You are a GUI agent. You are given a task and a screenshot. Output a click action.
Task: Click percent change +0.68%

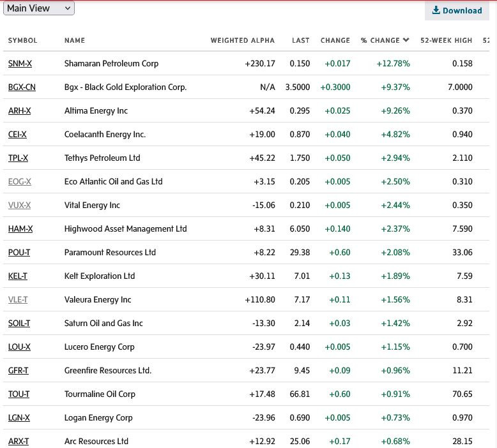395,442
